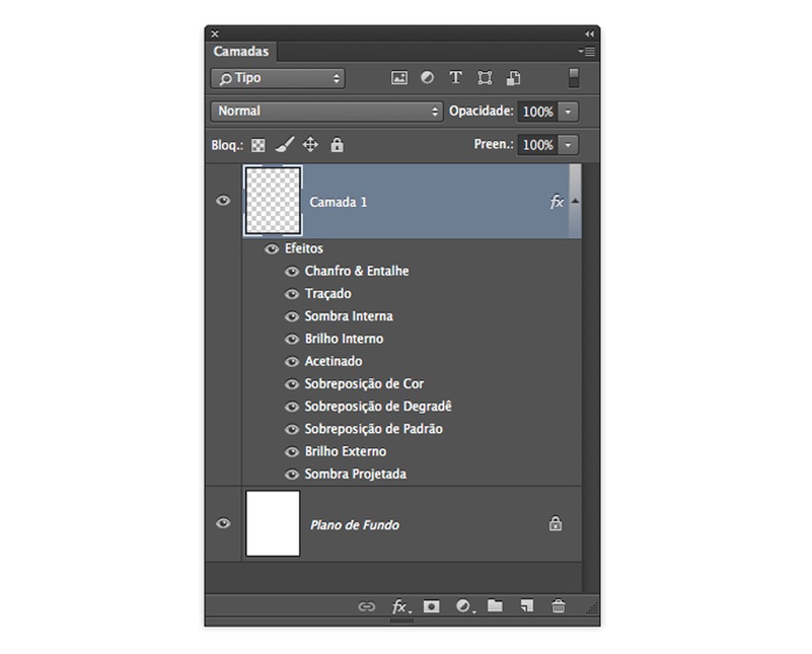
Task: Toggle the layer filtering on/off switch
Action: pos(574,78)
